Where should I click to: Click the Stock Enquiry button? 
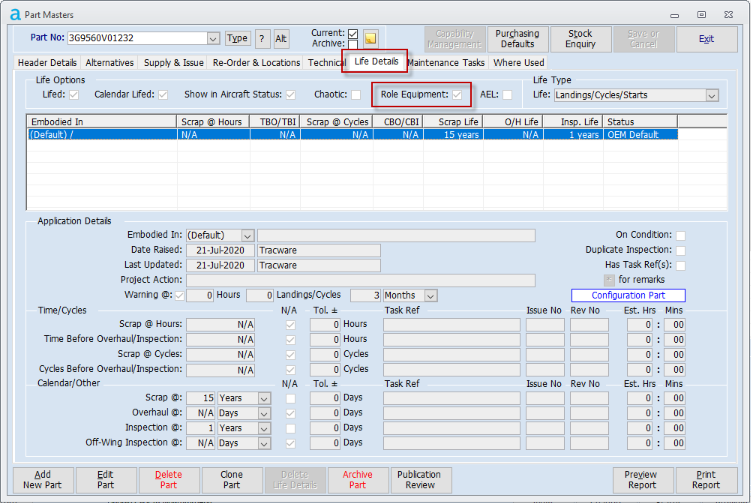[x=580, y=39]
